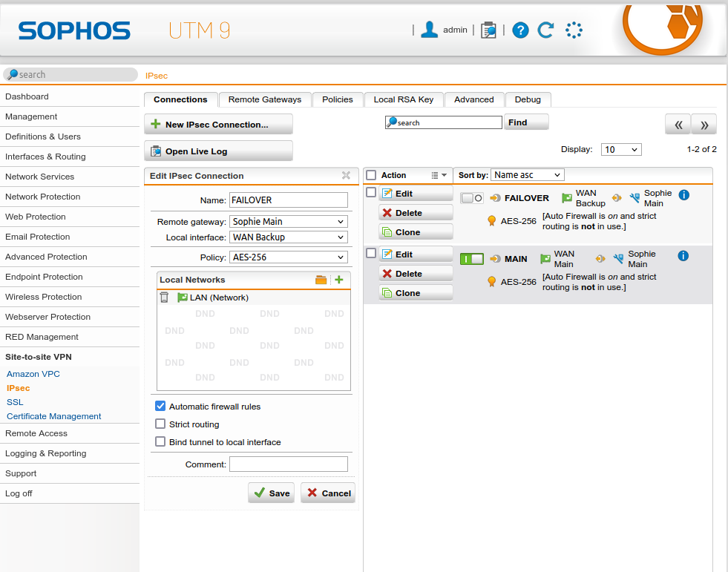Open the Sort by dropdown
Screen dimensions: 728x572
coord(527,175)
